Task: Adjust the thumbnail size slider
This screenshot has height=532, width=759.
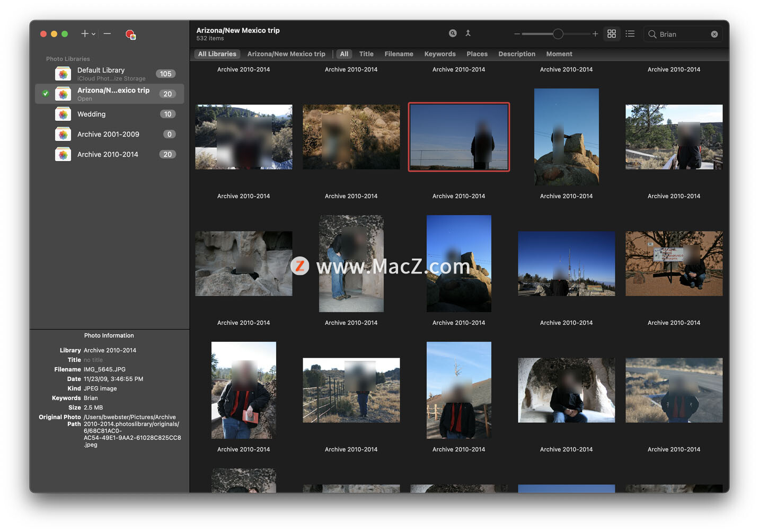Action: tap(558, 34)
